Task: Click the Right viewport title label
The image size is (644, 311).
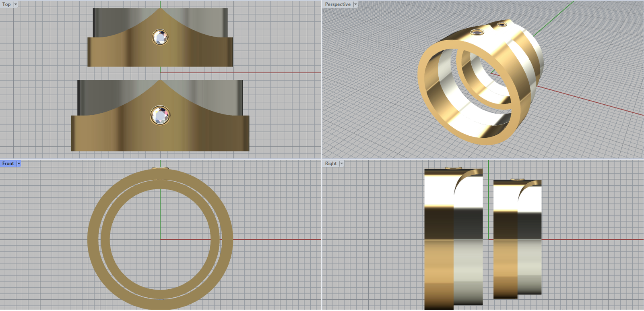Action: click(x=330, y=164)
